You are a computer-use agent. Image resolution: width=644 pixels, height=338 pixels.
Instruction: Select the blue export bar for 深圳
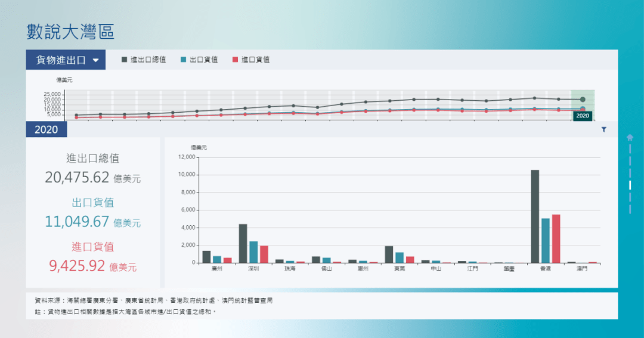tap(253, 252)
